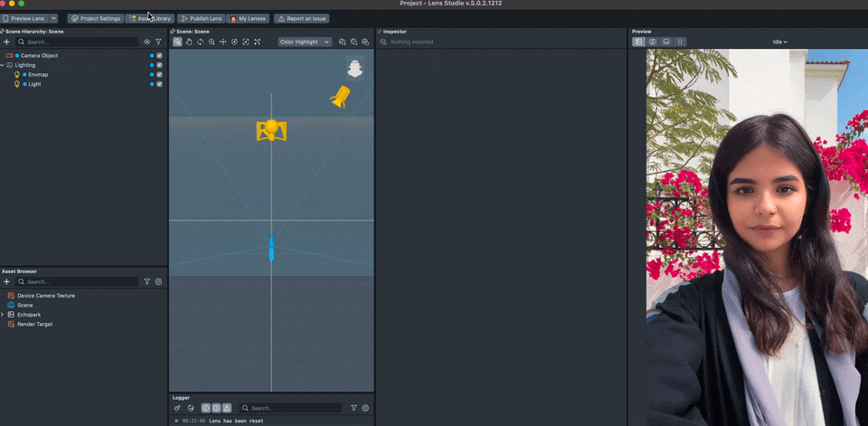The image size is (868, 426).
Task: Expand the Echopark asset folder
Action: [x=3, y=315]
